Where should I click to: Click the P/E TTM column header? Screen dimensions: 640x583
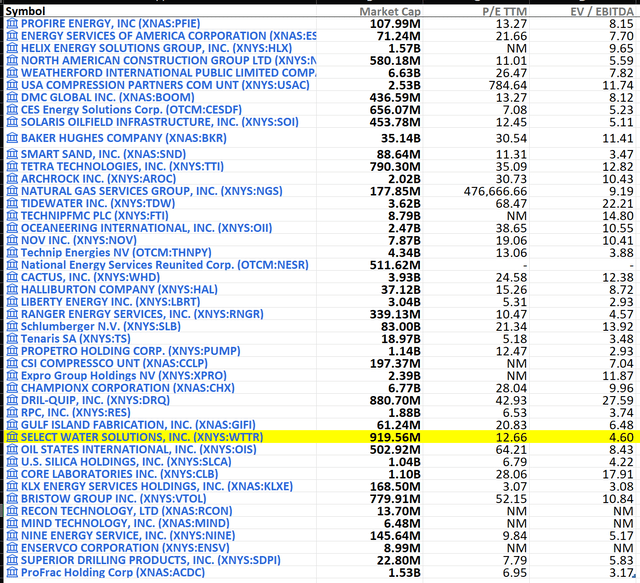point(504,12)
